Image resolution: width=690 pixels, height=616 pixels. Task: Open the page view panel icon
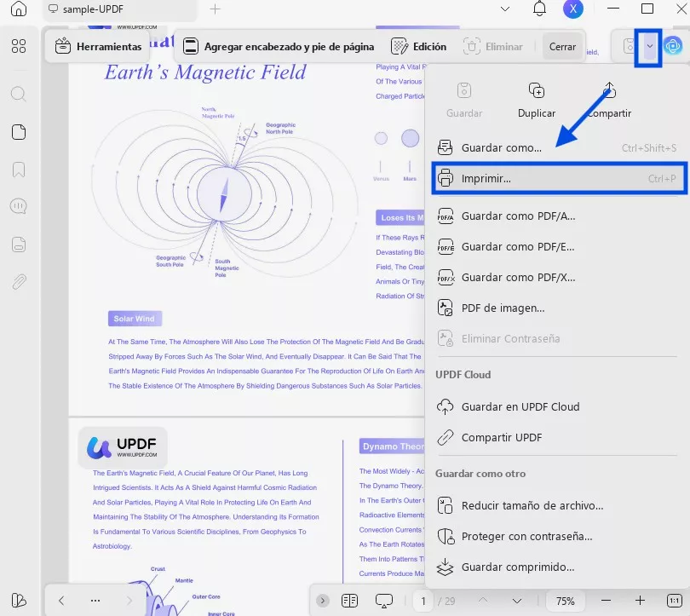[x=19, y=132]
